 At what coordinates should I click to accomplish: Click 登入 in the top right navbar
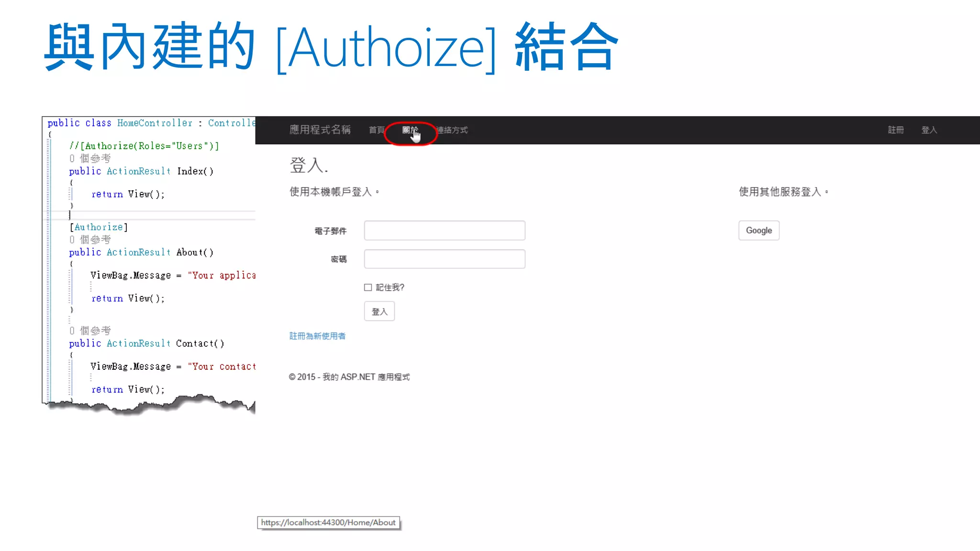pyautogui.click(x=929, y=130)
